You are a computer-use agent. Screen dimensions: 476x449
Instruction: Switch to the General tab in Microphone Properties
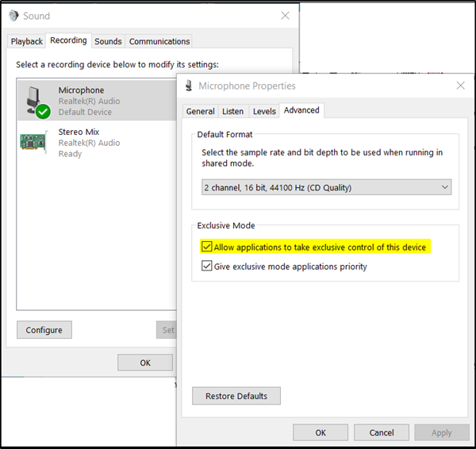pyautogui.click(x=200, y=111)
